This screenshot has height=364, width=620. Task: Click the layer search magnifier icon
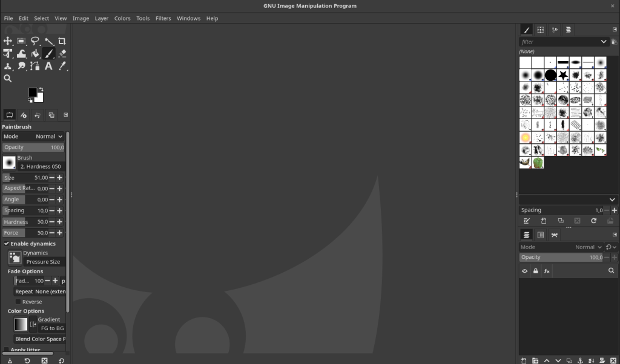[611, 271]
